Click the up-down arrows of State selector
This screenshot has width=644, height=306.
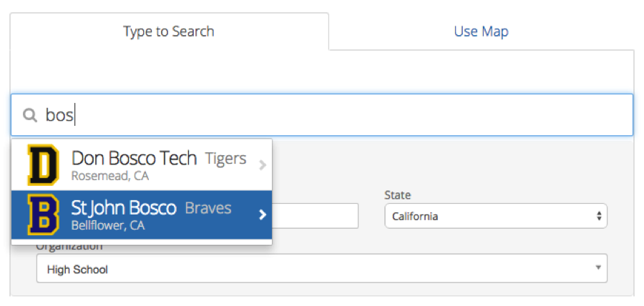[599, 216]
